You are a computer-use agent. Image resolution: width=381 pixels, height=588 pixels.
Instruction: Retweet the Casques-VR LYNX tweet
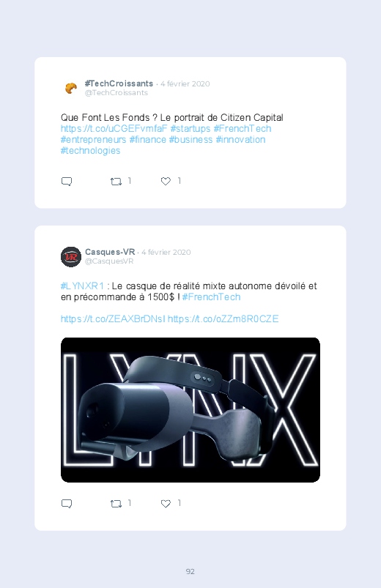click(116, 504)
